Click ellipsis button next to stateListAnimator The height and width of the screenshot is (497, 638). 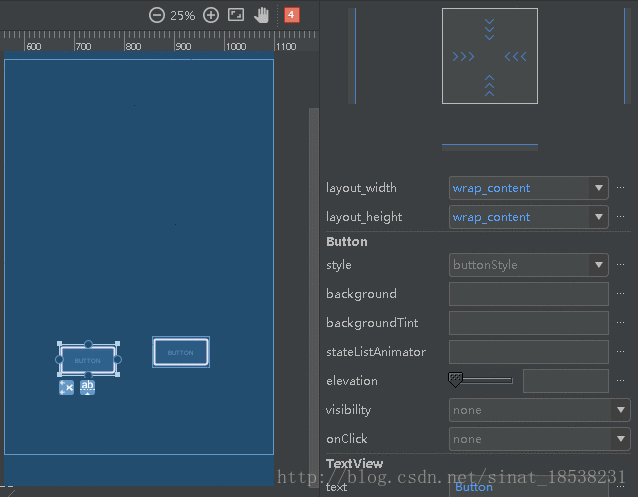pos(620,351)
